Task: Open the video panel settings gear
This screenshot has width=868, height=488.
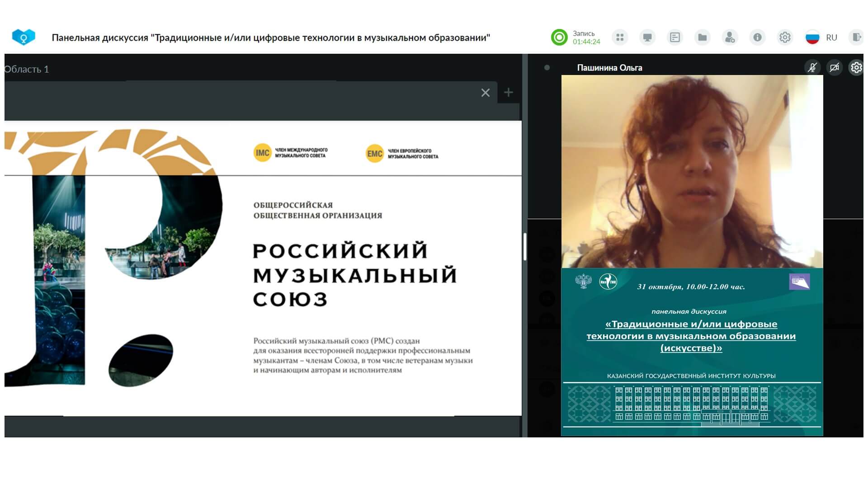Action: 856,68
